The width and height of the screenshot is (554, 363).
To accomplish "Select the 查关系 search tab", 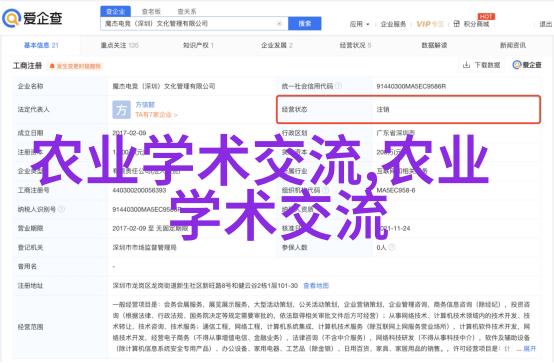I will [187, 12].
